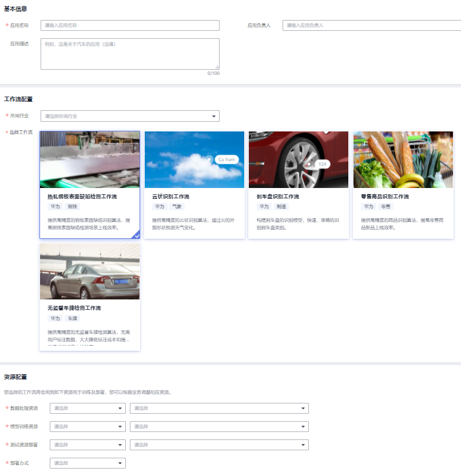
Task: Click the 零售 tag on the retail workflow
Action: click(386, 206)
